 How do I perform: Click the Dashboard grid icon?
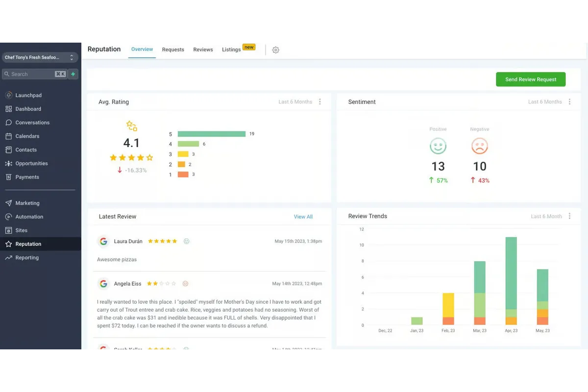(x=9, y=109)
